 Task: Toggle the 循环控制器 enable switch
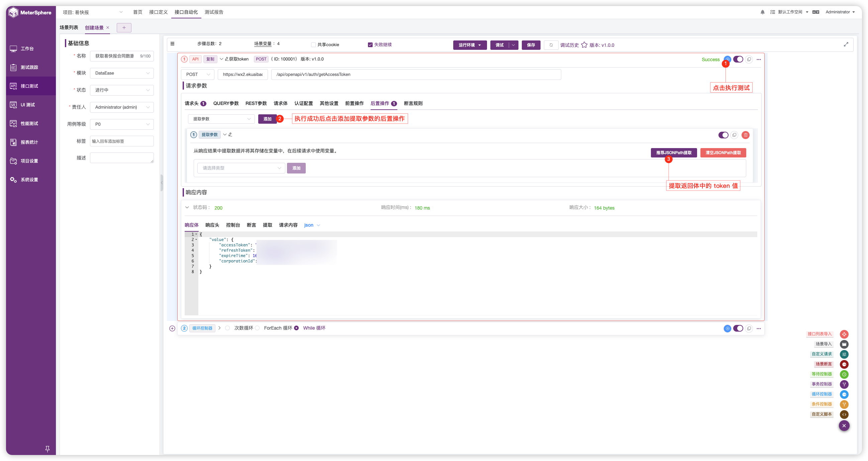tap(738, 328)
